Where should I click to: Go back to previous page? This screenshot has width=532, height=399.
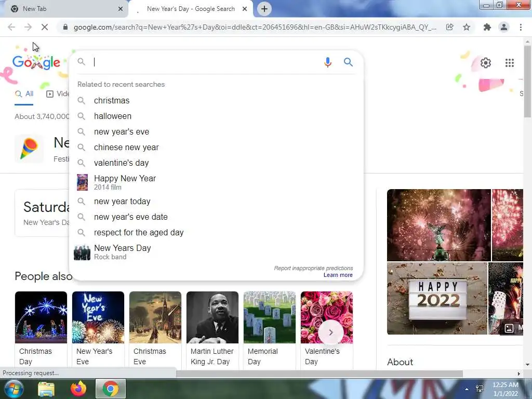click(11, 27)
